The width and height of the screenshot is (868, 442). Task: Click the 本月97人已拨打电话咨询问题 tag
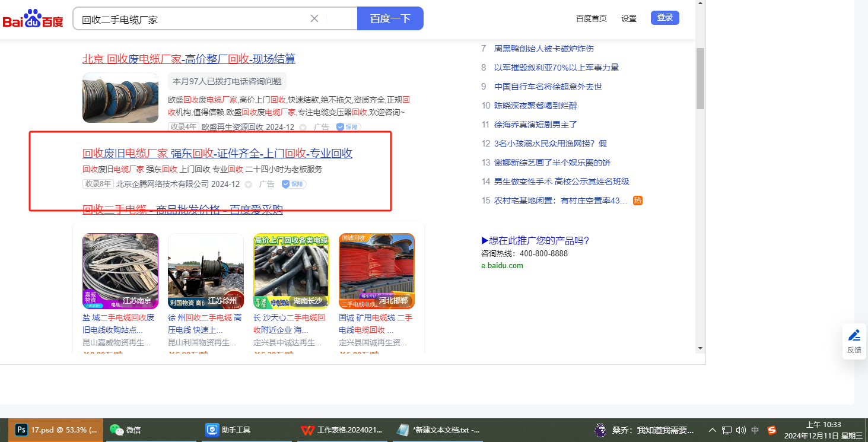coord(227,81)
